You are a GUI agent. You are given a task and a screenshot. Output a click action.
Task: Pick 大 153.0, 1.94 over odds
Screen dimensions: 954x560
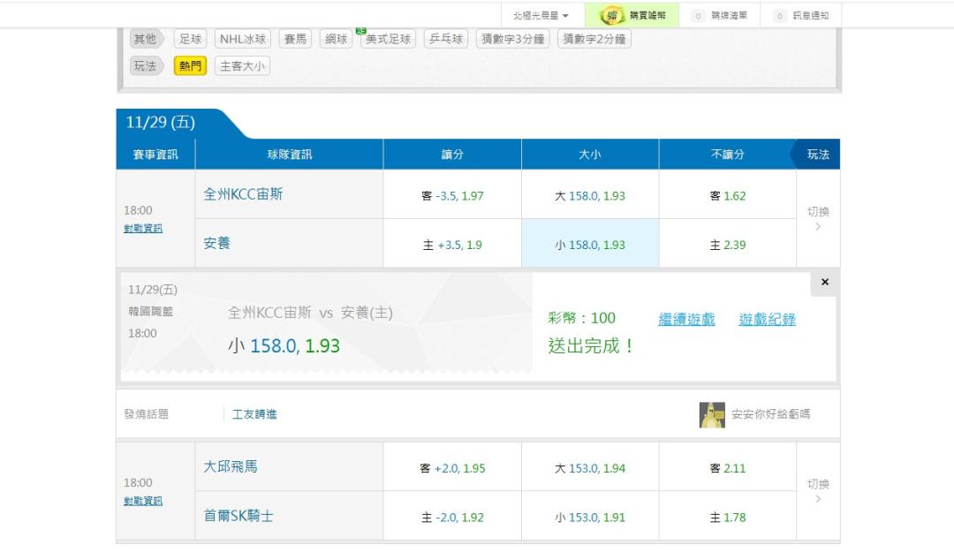589,468
